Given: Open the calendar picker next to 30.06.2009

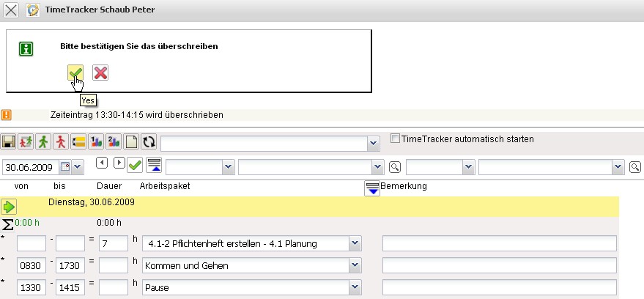Looking at the screenshot, I should (65, 166).
